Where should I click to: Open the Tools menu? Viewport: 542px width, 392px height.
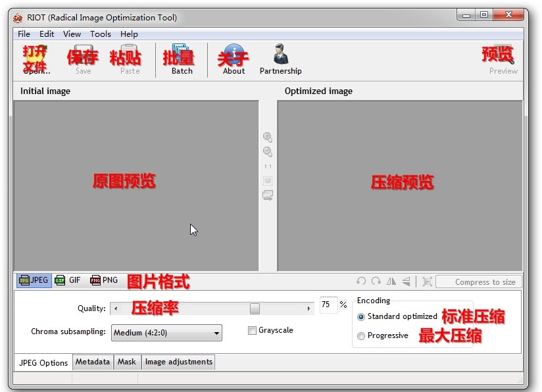[x=101, y=34]
